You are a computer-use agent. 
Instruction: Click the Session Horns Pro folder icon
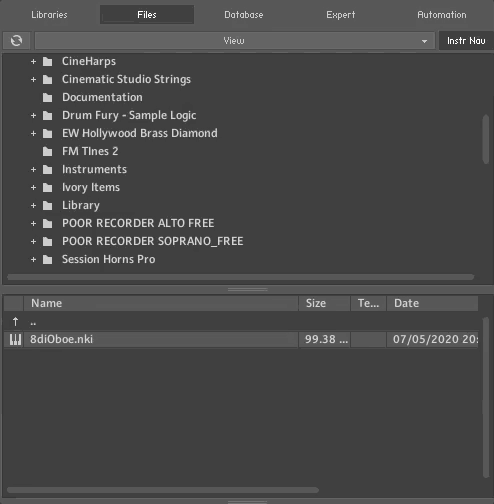pos(48,260)
